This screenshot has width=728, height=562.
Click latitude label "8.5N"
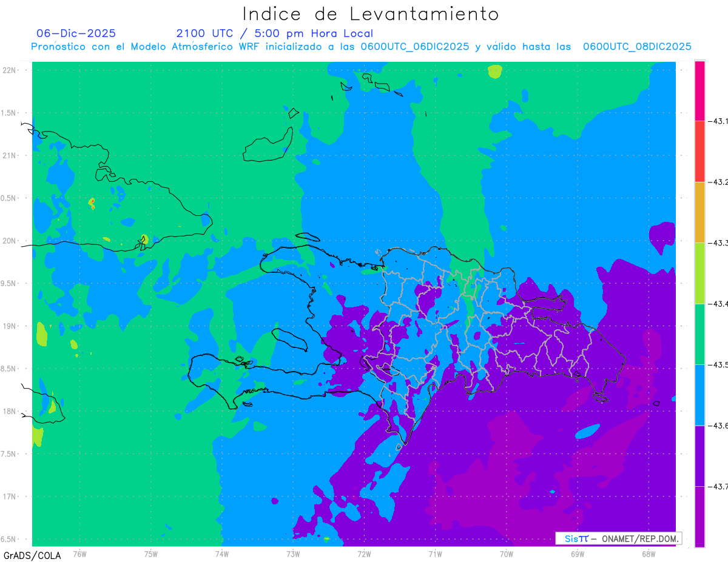click(8, 369)
